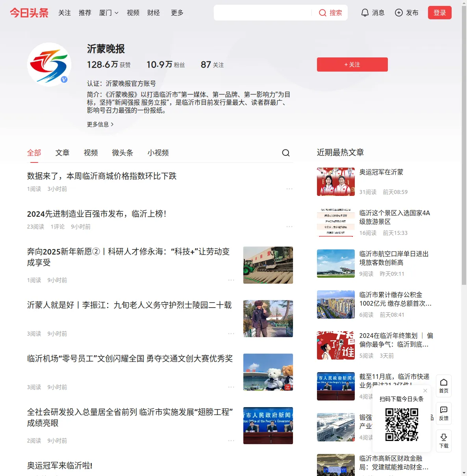Select the 全部 tab
This screenshot has height=476, width=467.
coord(34,153)
